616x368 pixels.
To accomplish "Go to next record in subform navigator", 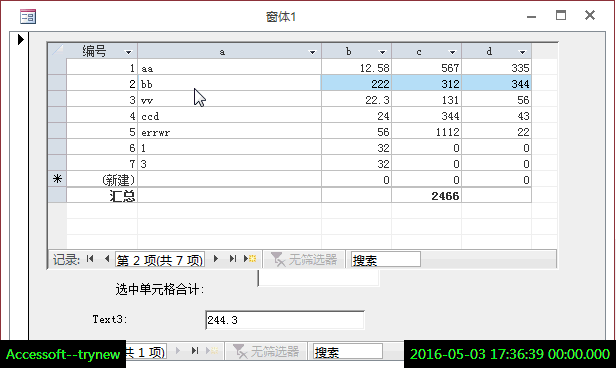I will click(216, 259).
